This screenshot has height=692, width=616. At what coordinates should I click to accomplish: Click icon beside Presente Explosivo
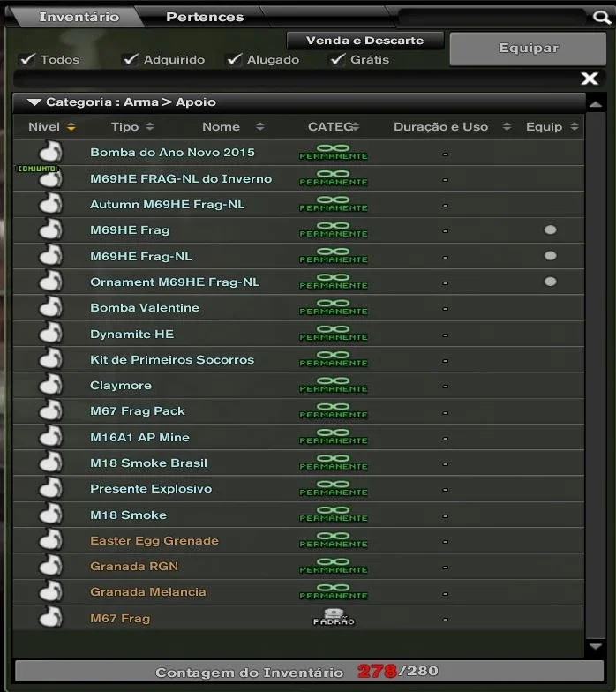click(51, 488)
